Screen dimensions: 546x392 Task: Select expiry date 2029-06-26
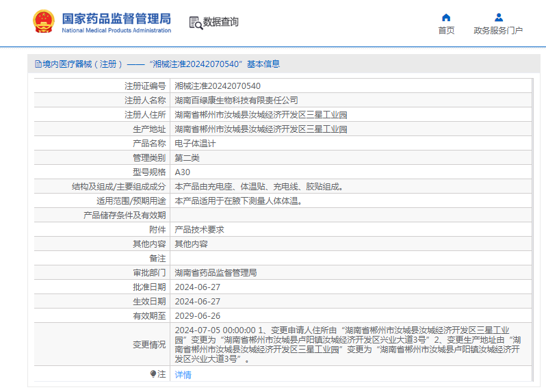[198, 316]
